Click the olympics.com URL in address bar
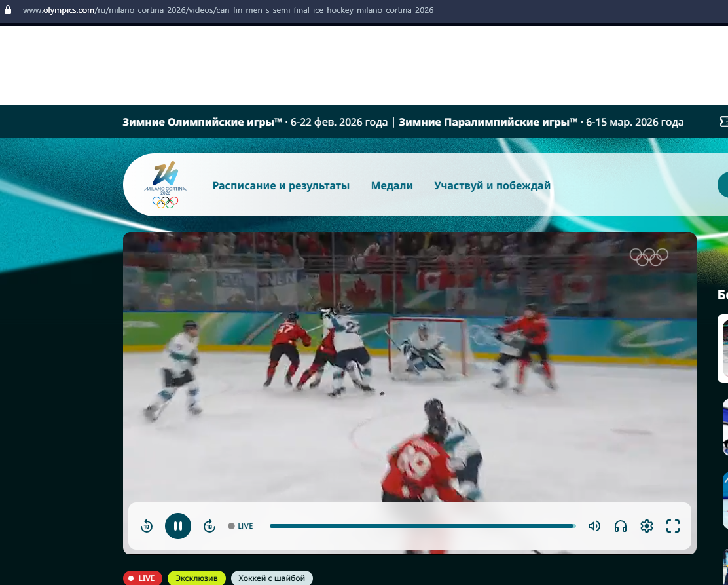Screen dimensions: 728x585 click(228, 10)
